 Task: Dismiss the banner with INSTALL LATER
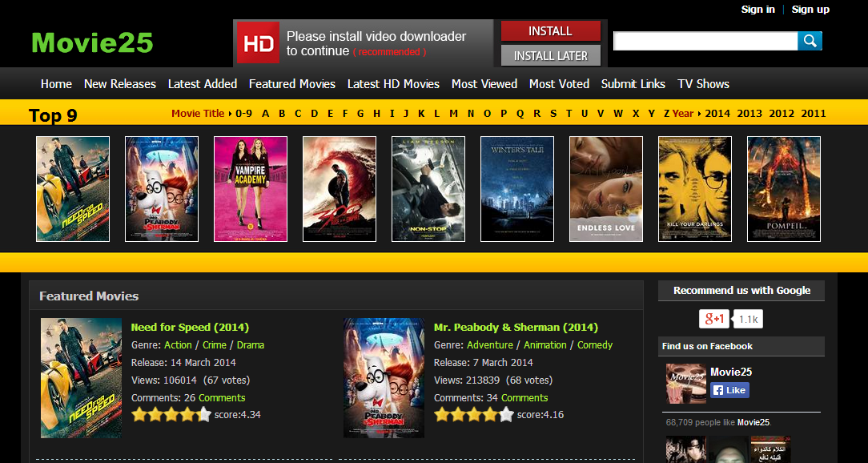tap(550, 55)
